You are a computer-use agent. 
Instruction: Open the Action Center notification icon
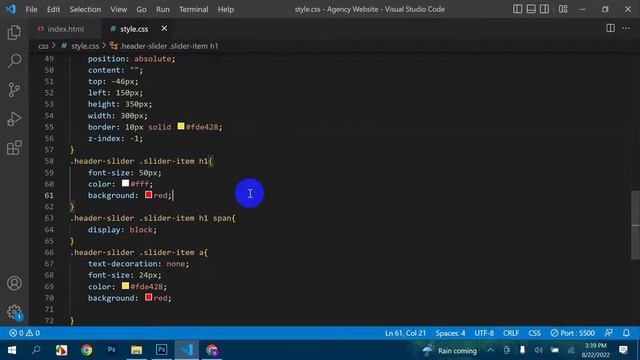pos(623,350)
